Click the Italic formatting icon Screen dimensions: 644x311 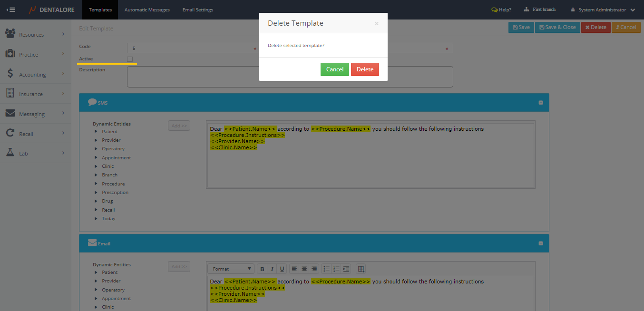click(272, 269)
